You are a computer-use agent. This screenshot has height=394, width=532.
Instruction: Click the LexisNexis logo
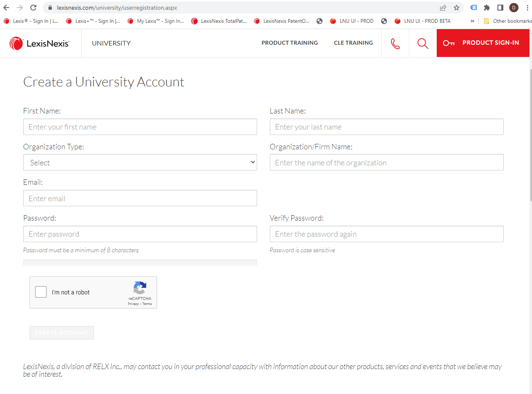pyautogui.click(x=39, y=43)
